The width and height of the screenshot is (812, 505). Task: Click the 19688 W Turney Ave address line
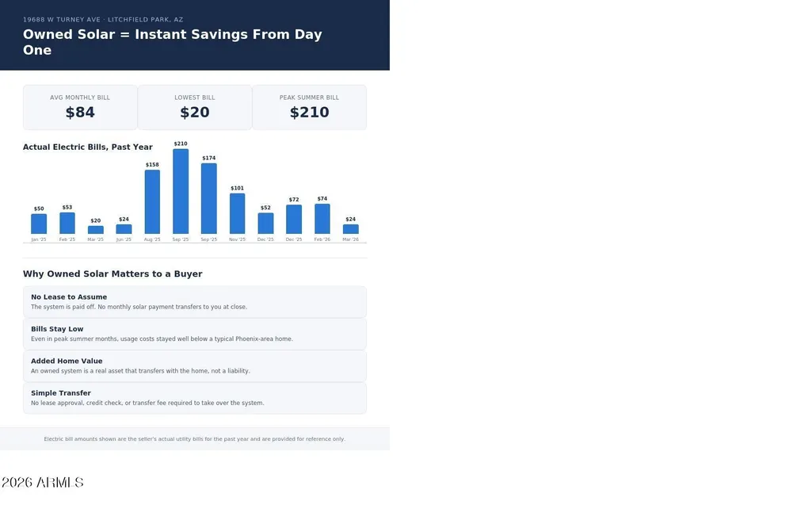click(103, 20)
